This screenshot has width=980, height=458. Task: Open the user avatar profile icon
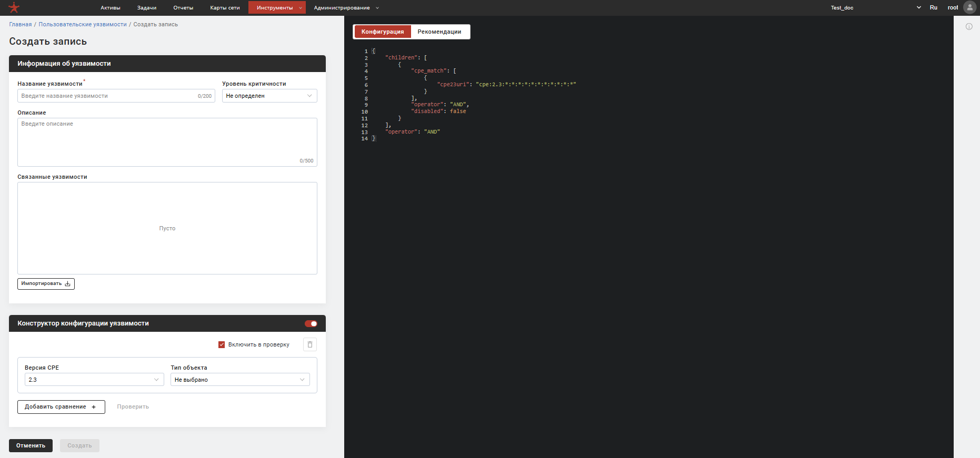pos(969,7)
